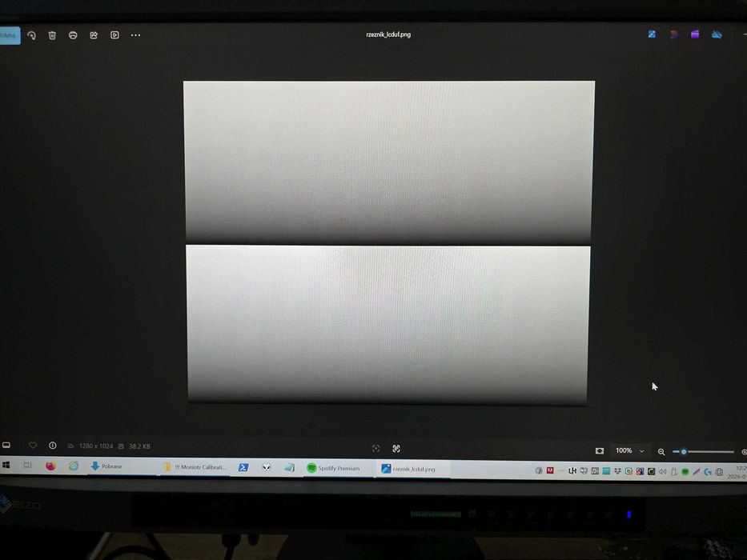This screenshot has height=560, width=747.
Task: Click the Edytuj (Edit) button in Photos
Action: pyautogui.click(x=10, y=35)
